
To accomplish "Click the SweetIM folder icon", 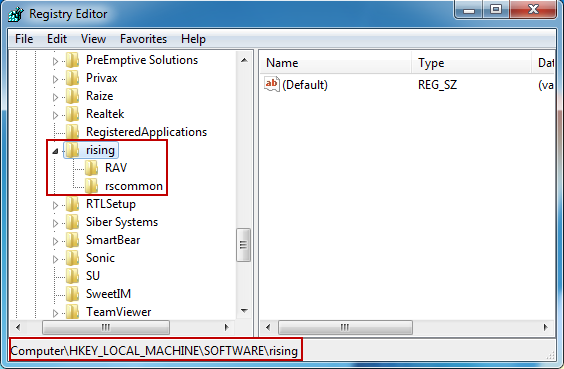I will (72, 294).
